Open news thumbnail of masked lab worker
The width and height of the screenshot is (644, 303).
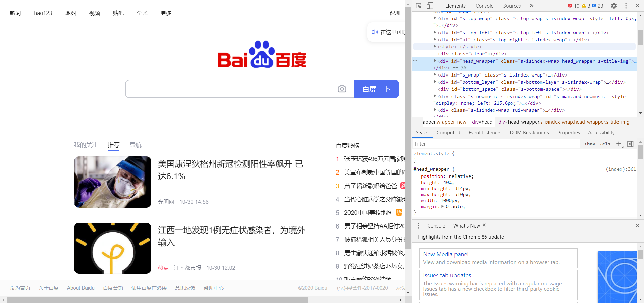point(113,182)
